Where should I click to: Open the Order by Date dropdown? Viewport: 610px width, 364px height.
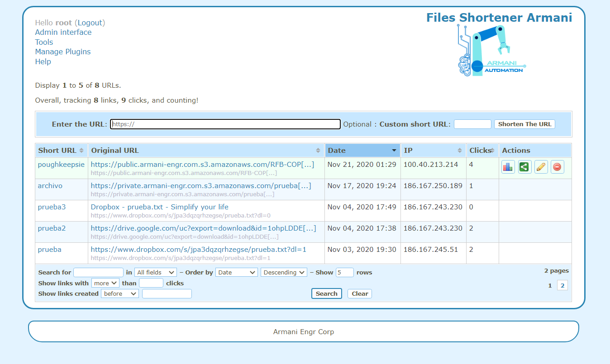236,272
